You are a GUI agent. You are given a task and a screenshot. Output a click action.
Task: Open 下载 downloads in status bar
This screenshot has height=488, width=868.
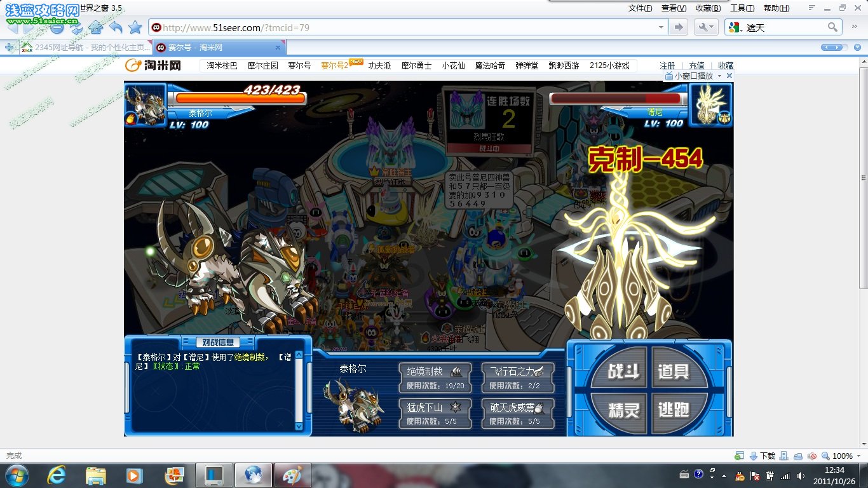point(763,456)
